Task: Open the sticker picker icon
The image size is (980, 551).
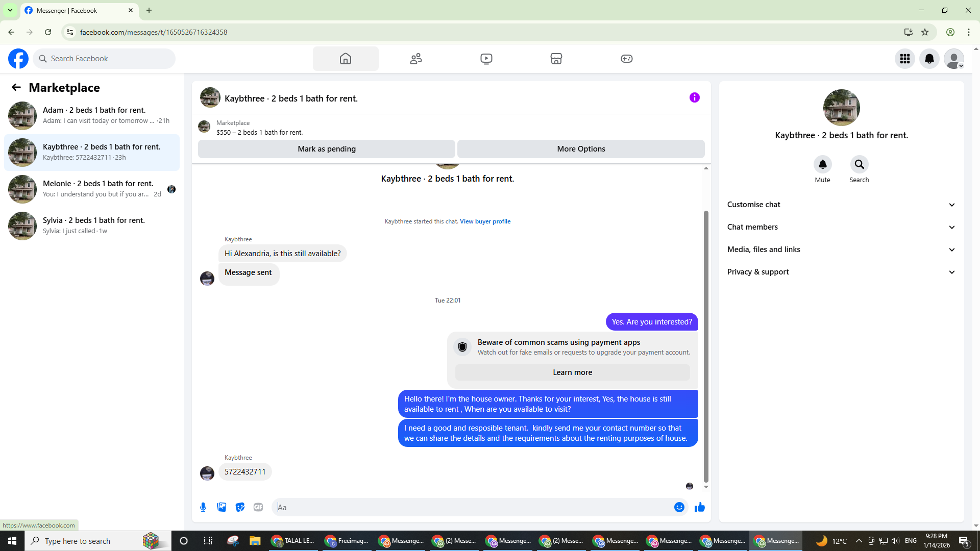Action: click(240, 507)
